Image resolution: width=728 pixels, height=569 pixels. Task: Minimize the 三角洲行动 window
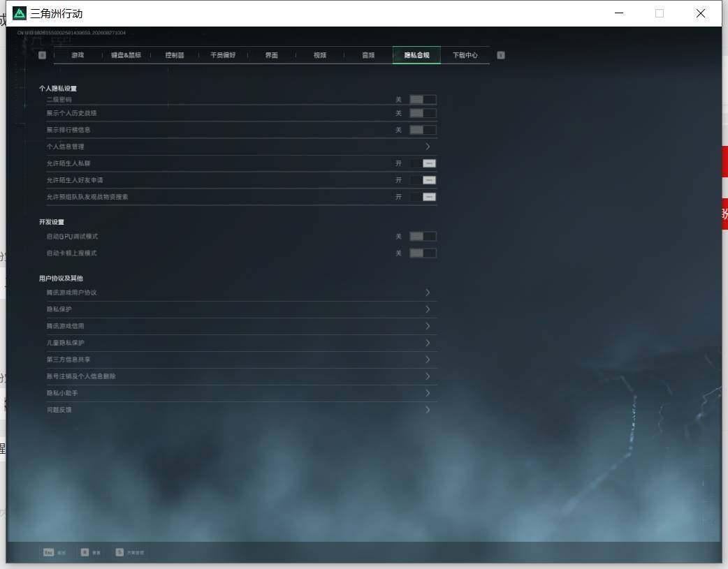point(619,13)
